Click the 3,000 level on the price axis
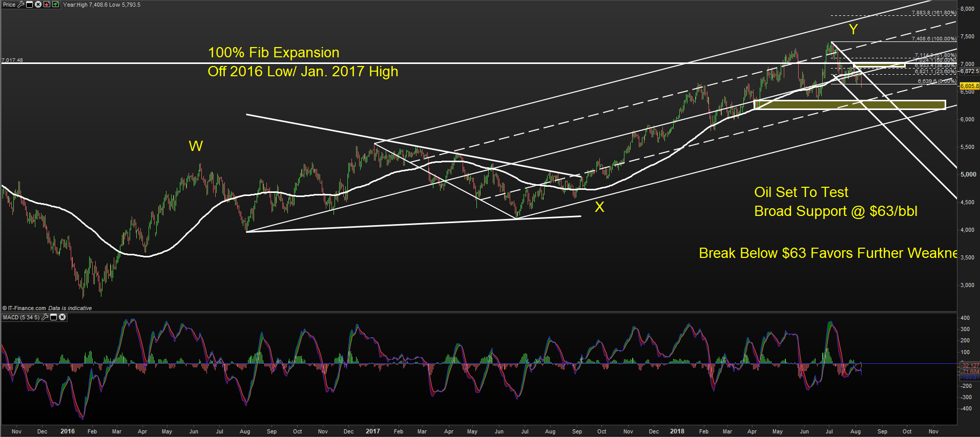Image resolution: width=980 pixels, height=437 pixels. click(x=968, y=286)
